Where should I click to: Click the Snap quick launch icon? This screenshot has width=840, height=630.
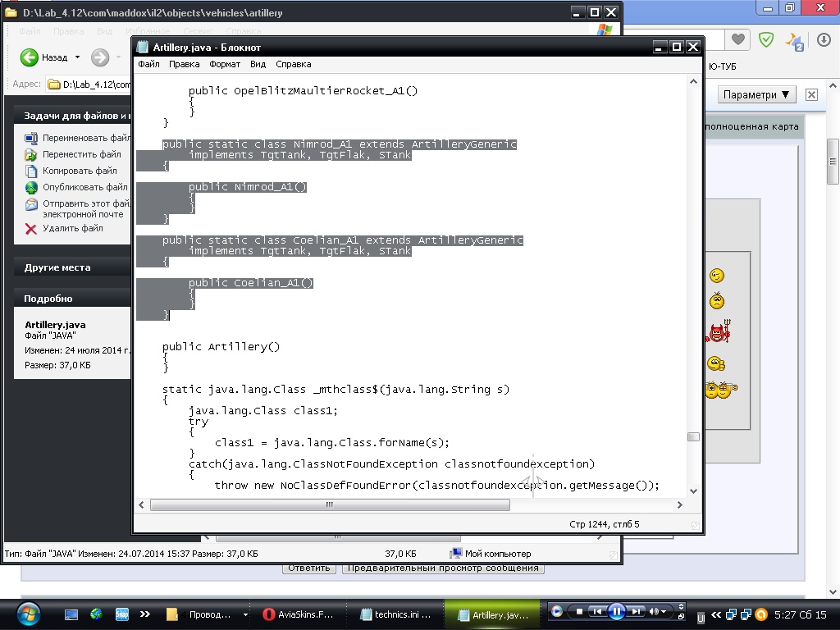[x=122, y=614]
